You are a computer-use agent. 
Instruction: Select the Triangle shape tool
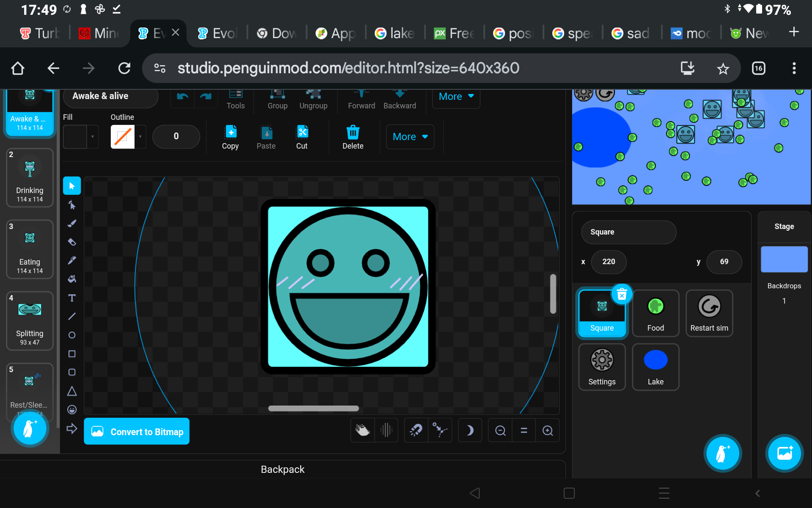72,391
